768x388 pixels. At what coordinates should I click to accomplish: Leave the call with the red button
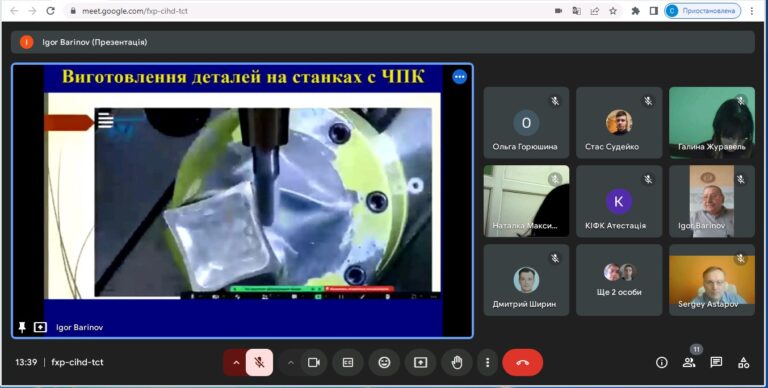523,363
